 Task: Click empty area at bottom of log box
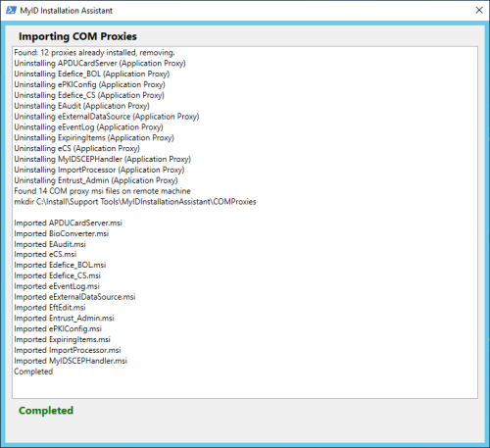tap(245, 387)
